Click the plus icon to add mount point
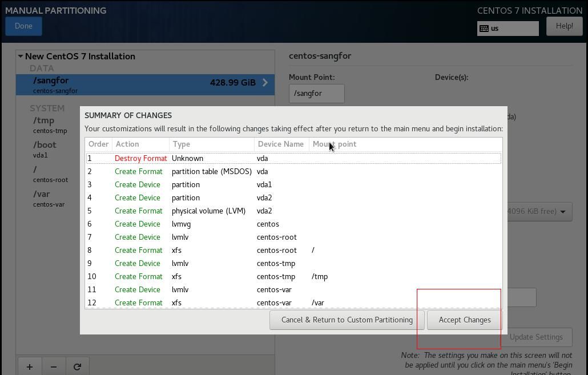The image size is (588, 375). [x=29, y=366]
